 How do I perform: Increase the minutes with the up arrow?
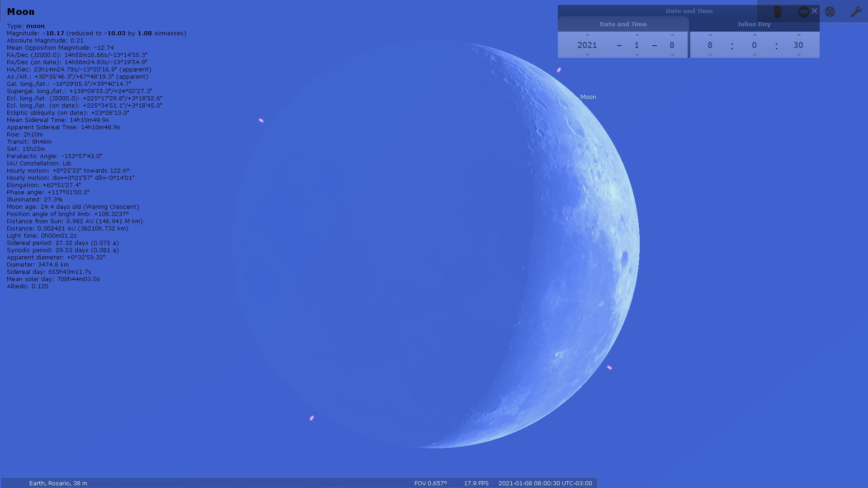pos(755,35)
